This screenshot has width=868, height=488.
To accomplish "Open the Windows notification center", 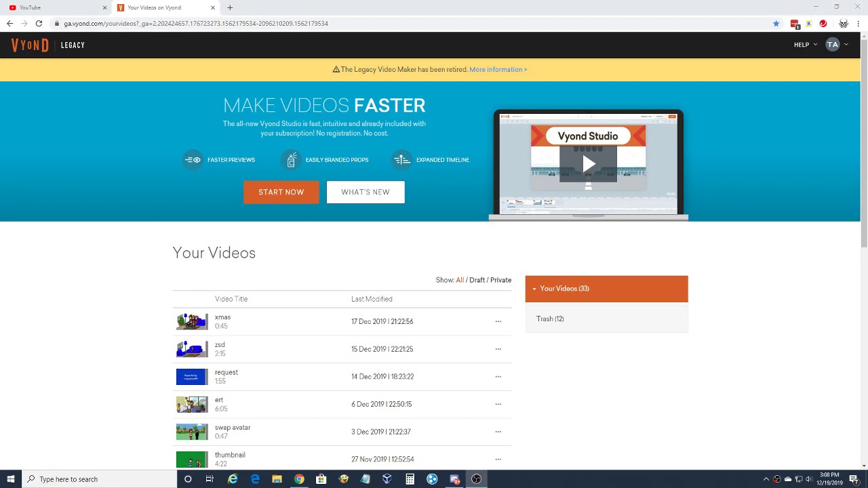I will (x=854, y=479).
